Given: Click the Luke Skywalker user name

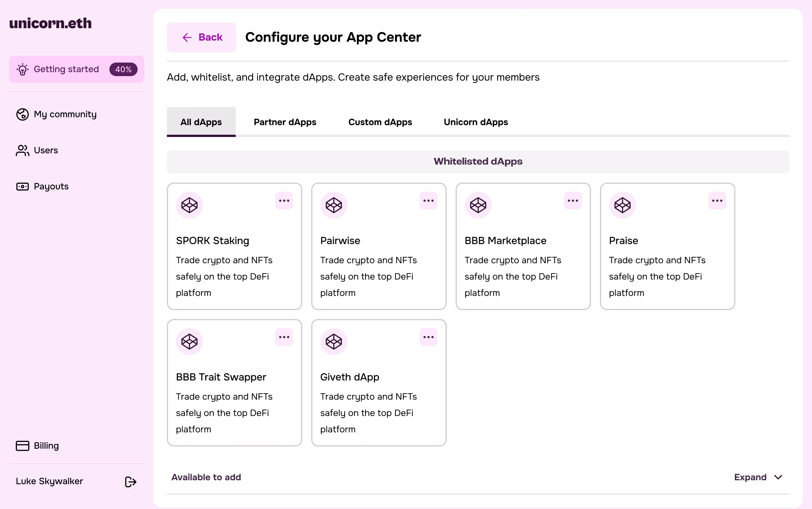Looking at the screenshot, I should tap(49, 481).
